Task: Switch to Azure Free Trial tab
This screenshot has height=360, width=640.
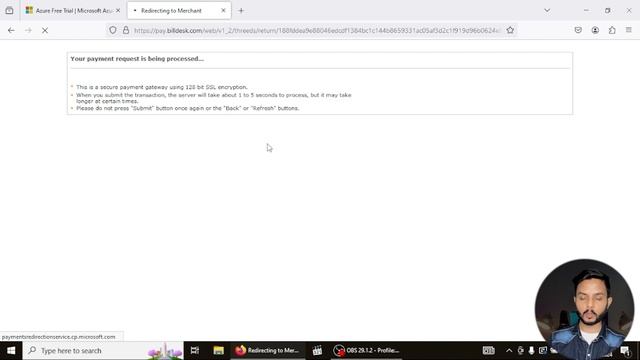Action: 73,11
